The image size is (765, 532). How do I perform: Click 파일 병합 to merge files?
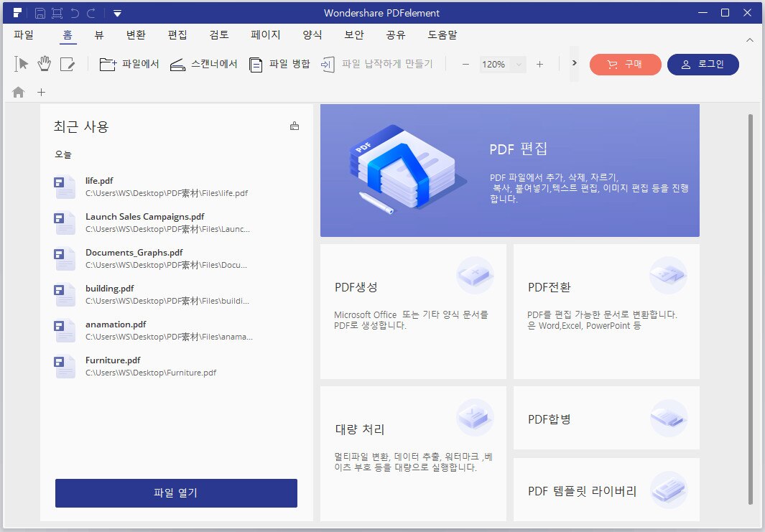(x=279, y=64)
